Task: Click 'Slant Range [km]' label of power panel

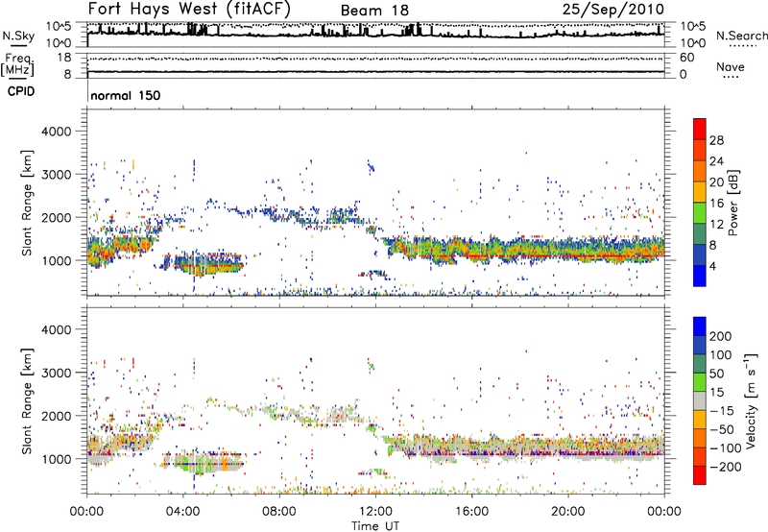Action: (x=27, y=203)
